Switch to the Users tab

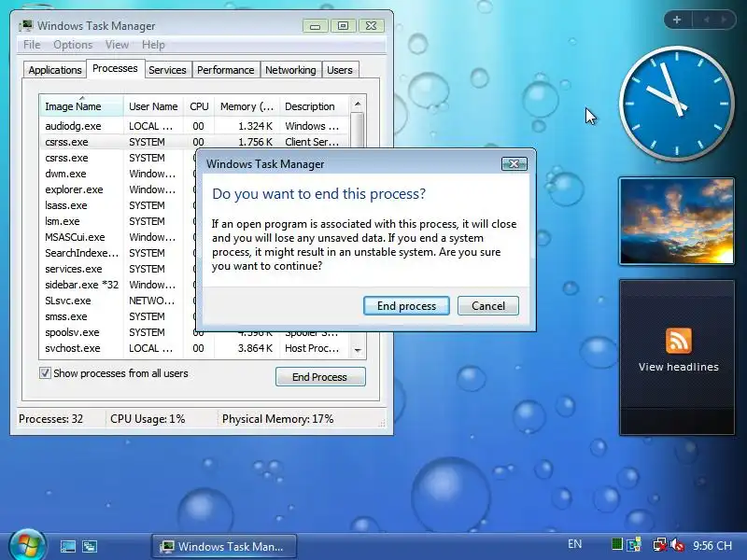[340, 70]
